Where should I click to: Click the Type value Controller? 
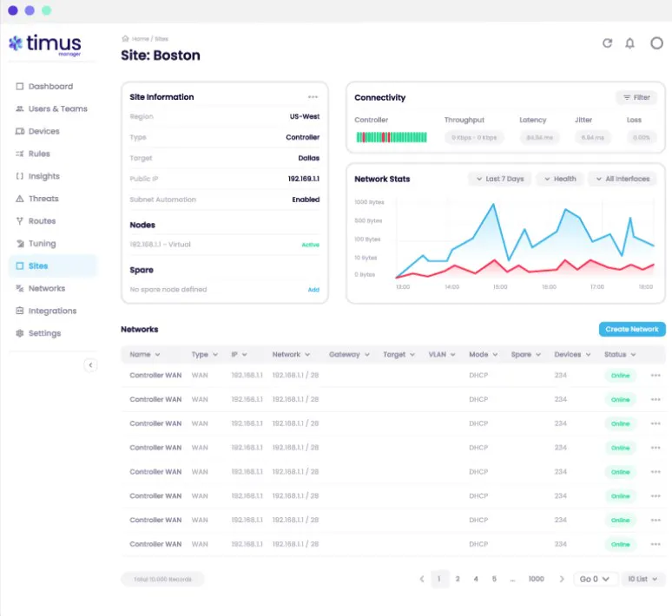point(302,137)
